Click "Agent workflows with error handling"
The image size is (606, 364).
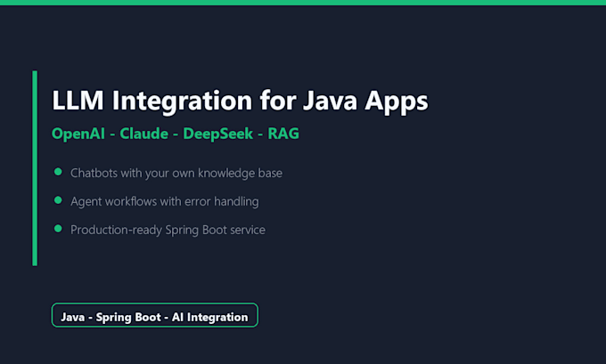[165, 201]
